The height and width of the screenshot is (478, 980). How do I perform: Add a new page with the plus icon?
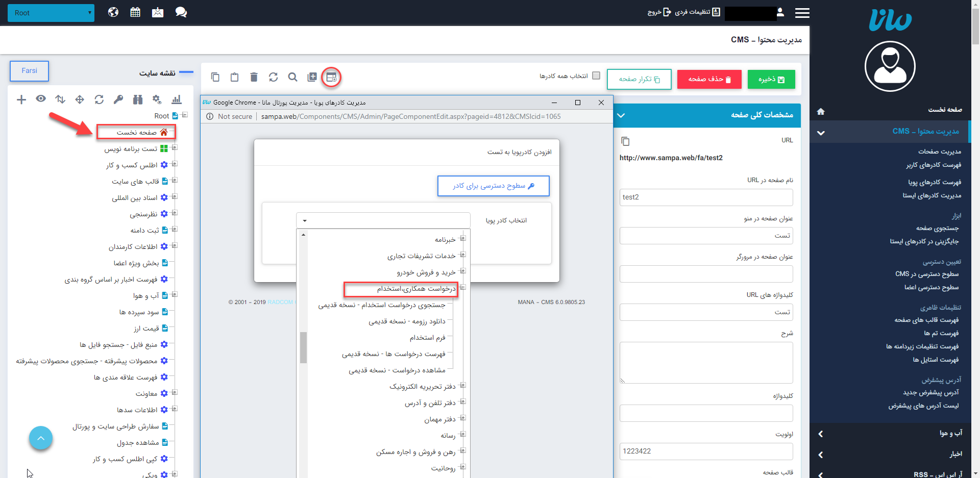(21, 99)
